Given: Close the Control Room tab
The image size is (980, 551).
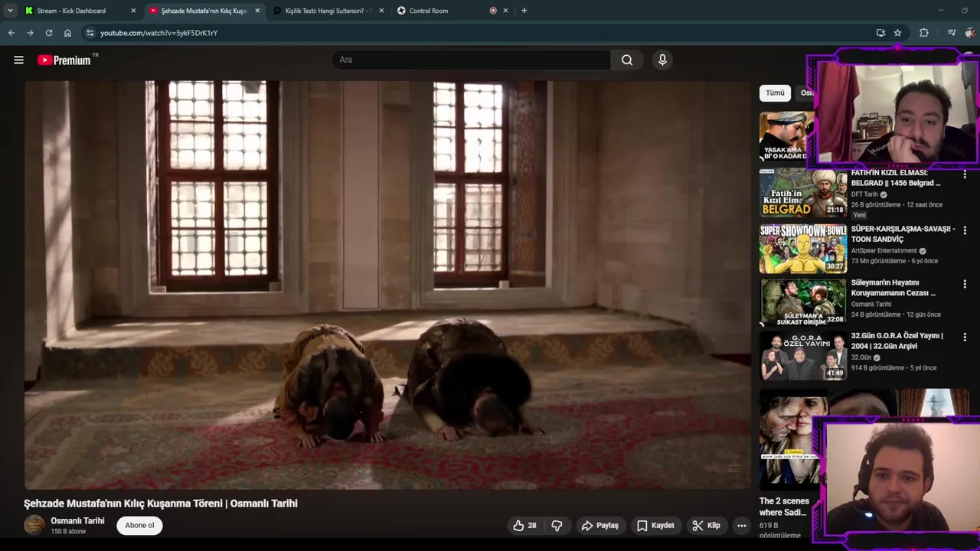Looking at the screenshot, I should click(505, 11).
